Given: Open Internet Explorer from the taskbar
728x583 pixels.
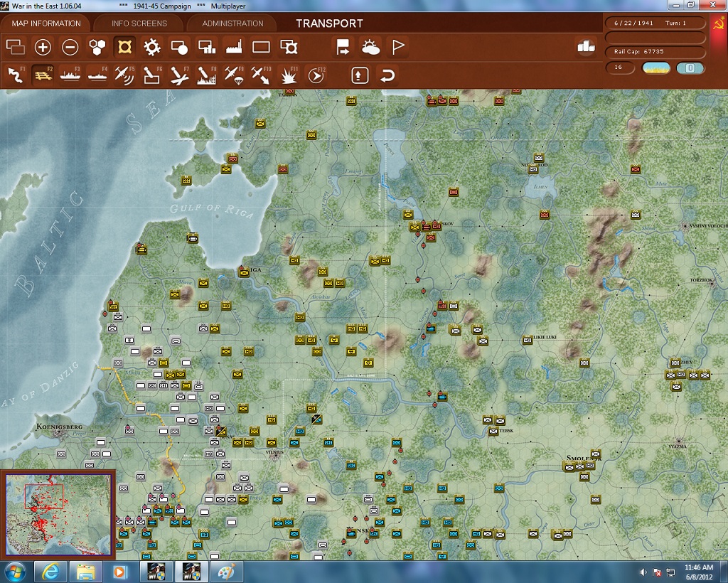Looking at the screenshot, I should point(50,572).
